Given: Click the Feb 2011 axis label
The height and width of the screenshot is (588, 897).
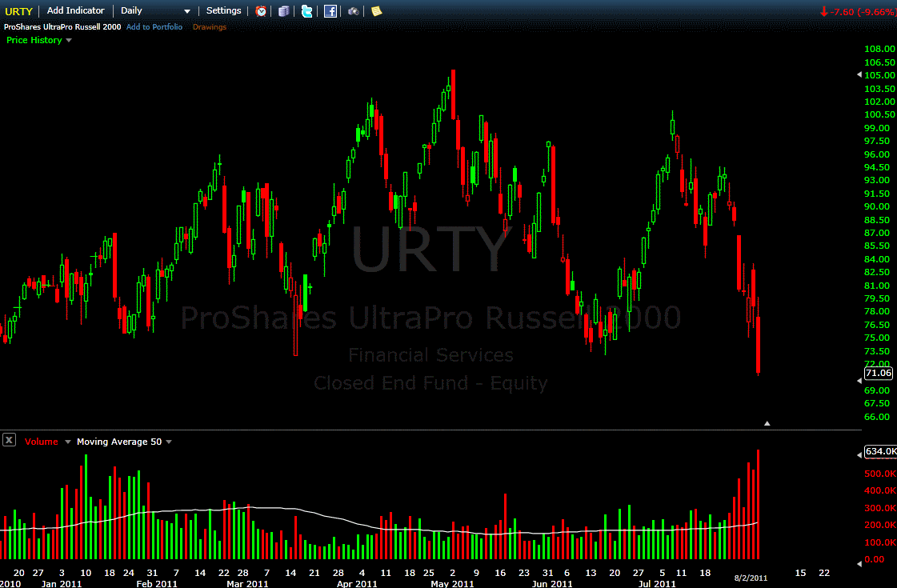Looking at the screenshot, I should (157, 583).
